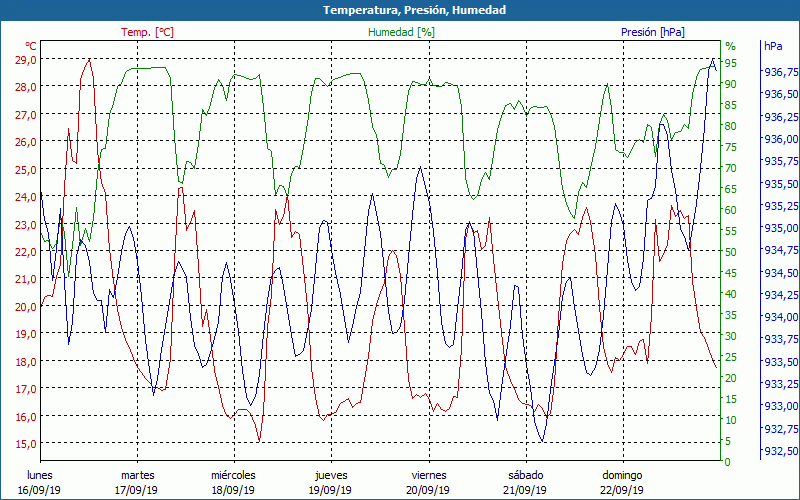Viewport: 800px width, 500px height.
Task: Click the 60 humidity axis value
Action: 731,210
